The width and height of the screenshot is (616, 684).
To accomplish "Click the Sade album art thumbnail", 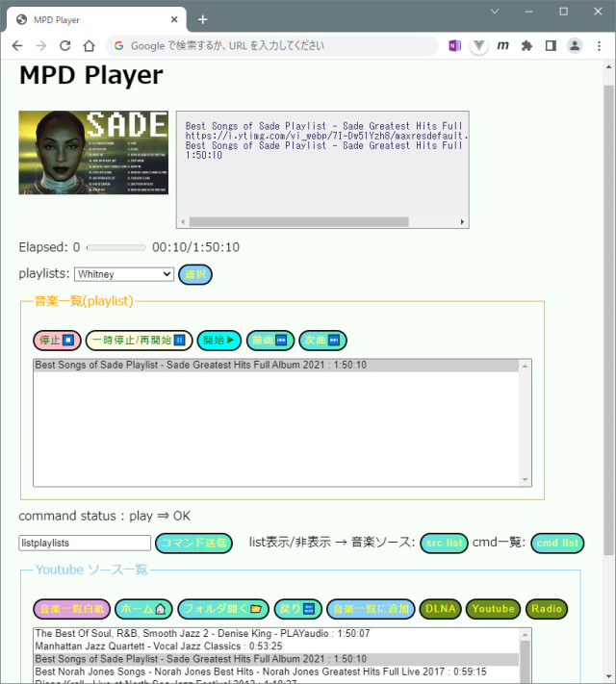I will click(93, 152).
